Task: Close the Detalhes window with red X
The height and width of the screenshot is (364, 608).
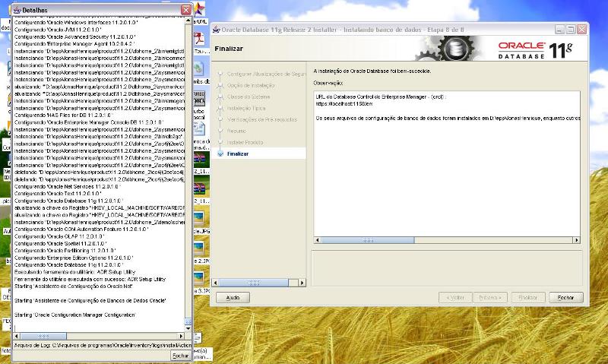Action: pos(186,10)
